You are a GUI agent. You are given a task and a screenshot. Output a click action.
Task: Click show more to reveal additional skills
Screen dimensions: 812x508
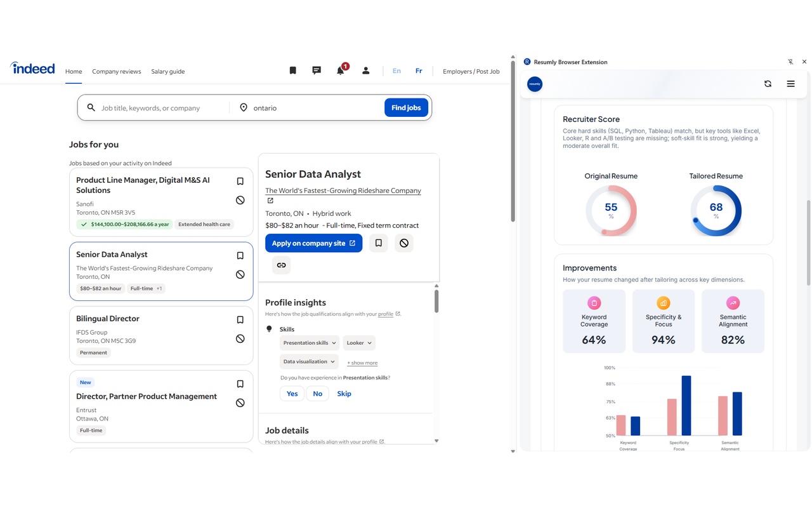[x=362, y=362]
